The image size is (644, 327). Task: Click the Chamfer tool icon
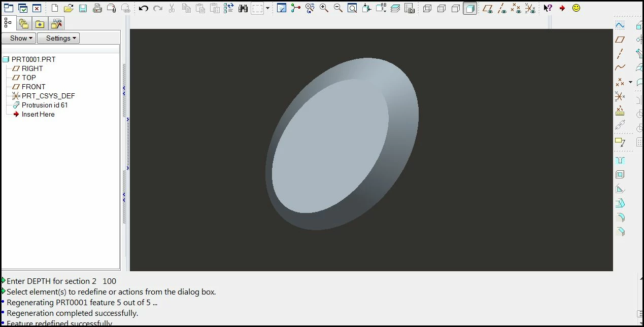(620, 232)
